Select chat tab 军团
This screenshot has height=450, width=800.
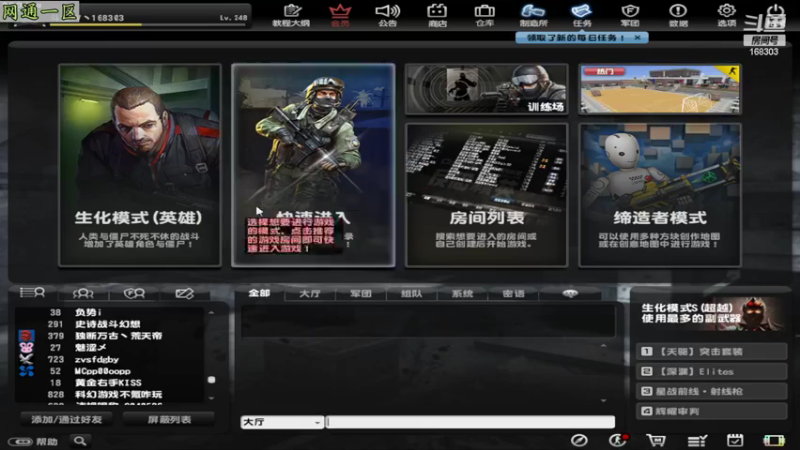361,293
